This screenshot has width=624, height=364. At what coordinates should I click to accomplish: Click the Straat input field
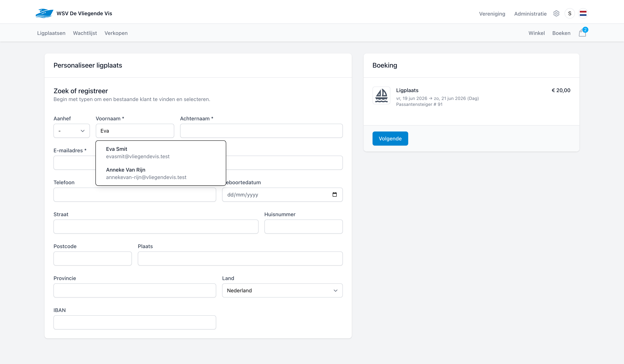156,227
